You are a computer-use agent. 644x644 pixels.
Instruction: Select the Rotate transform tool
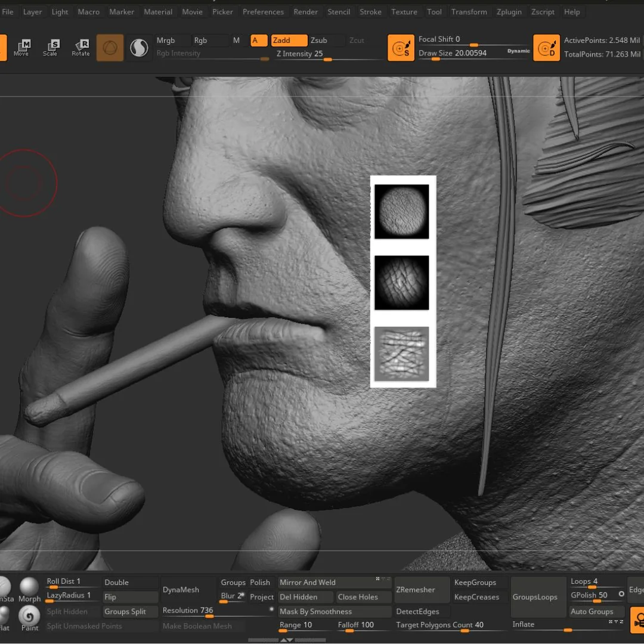coord(80,48)
